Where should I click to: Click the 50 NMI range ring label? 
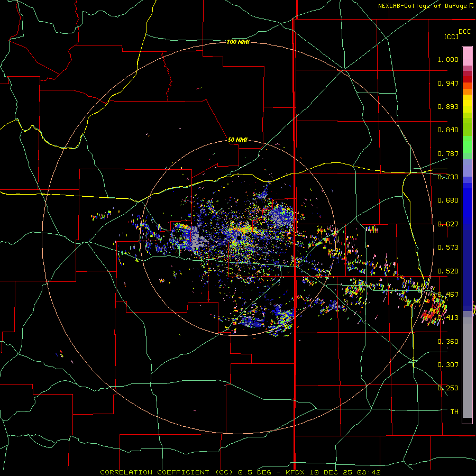pyautogui.click(x=237, y=140)
